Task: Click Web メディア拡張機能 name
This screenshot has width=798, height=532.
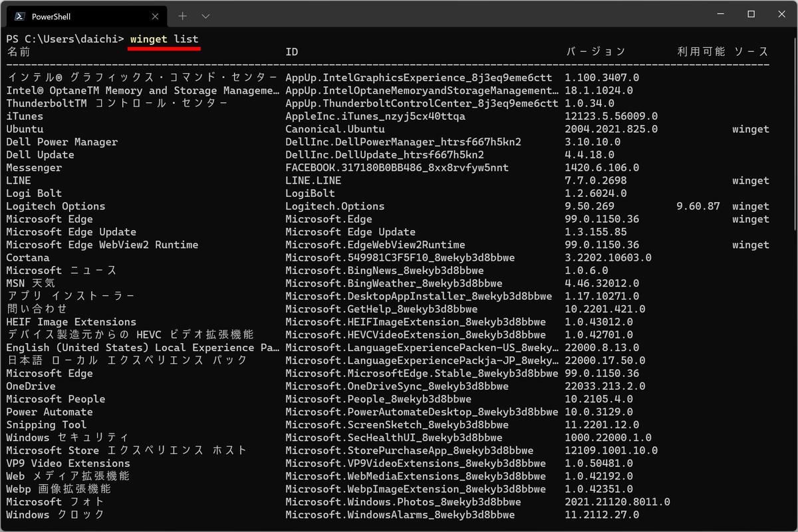Action: [x=68, y=476]
